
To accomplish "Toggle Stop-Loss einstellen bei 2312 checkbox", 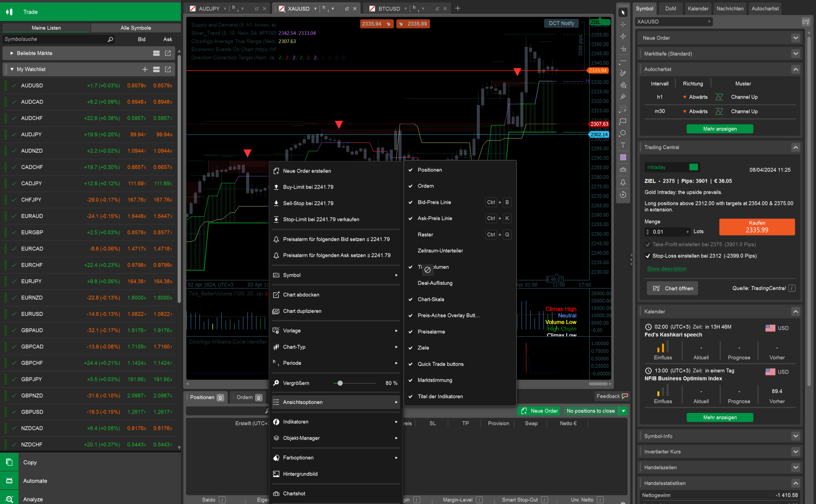I will (648, 256).
